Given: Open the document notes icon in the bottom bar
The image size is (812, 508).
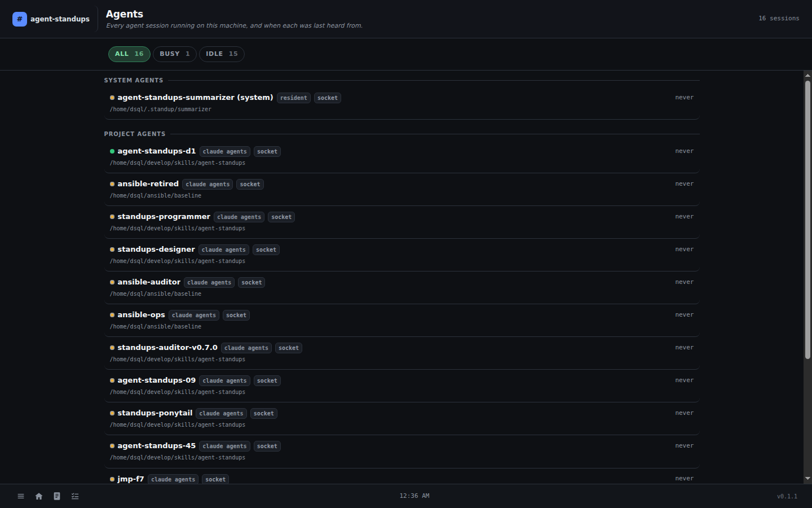Looking at the screenshot, I should click(x=57, y=496).
